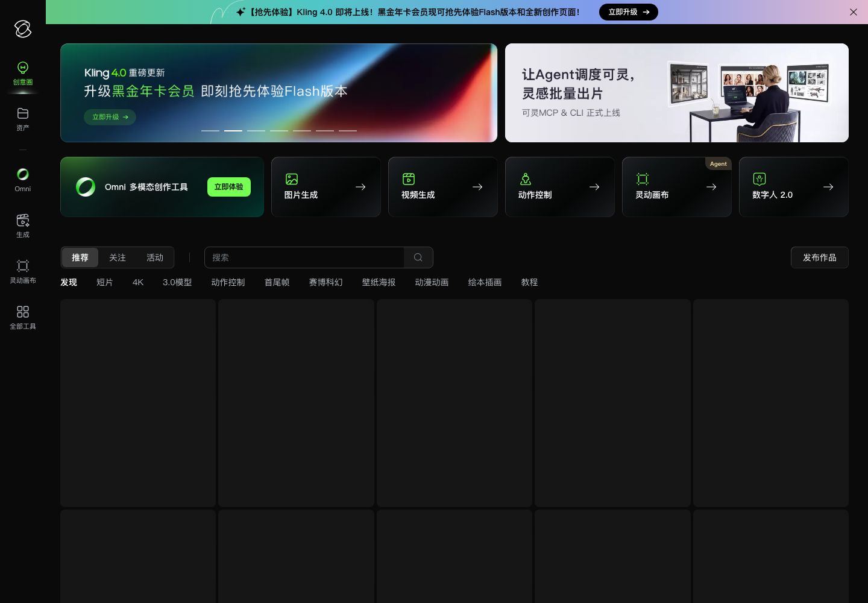The image size is (868, 603).
Task: Click into the 搜索 input field
Action: click(304, 257)
